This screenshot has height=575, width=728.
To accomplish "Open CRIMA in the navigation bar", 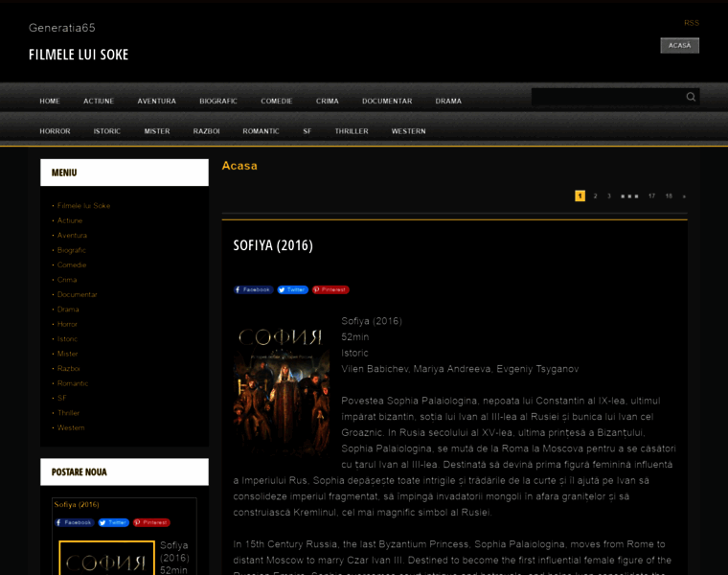I will pyautogui.click(x=328, y=101).
